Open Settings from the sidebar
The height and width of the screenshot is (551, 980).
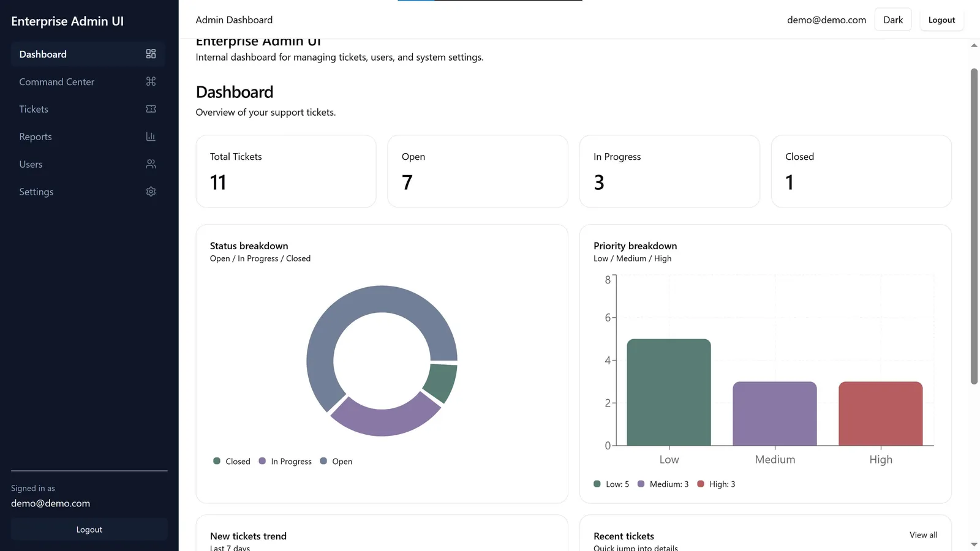coord(88,192)
